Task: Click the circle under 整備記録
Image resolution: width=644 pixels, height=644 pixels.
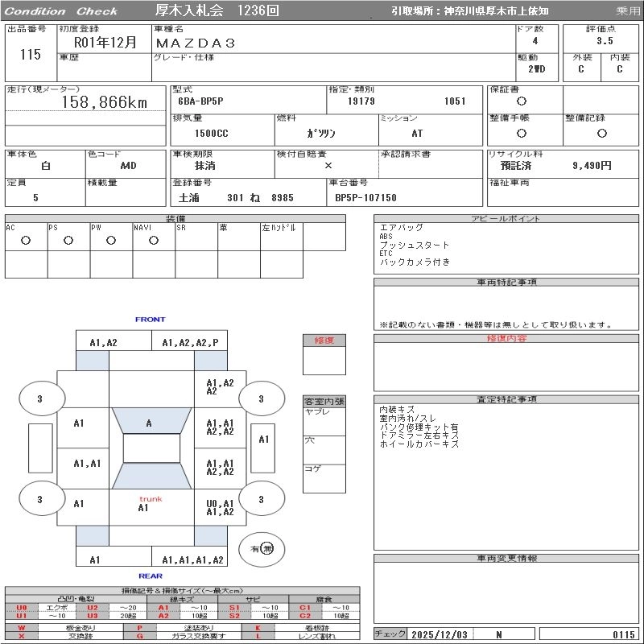Action: click(x=601, y=133)
